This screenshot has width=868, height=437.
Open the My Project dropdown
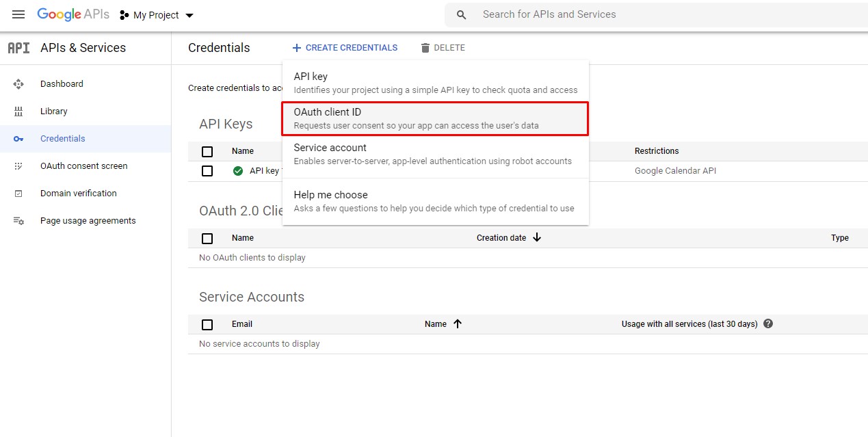[156, 14]
